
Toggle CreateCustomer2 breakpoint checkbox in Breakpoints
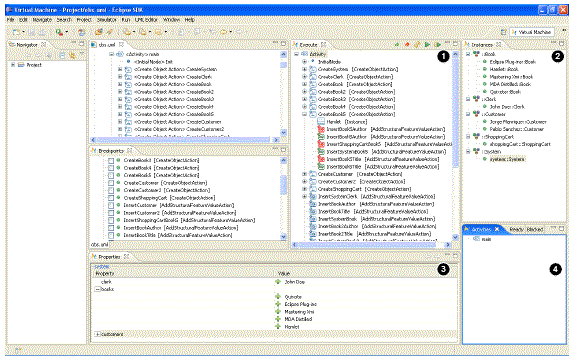tap(111, 190)
